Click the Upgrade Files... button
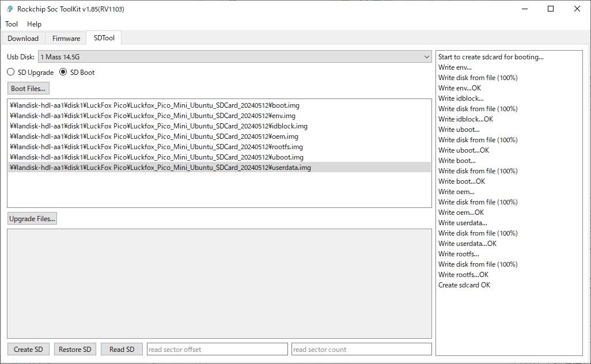591x364 pixels. (x=32, y=219)
